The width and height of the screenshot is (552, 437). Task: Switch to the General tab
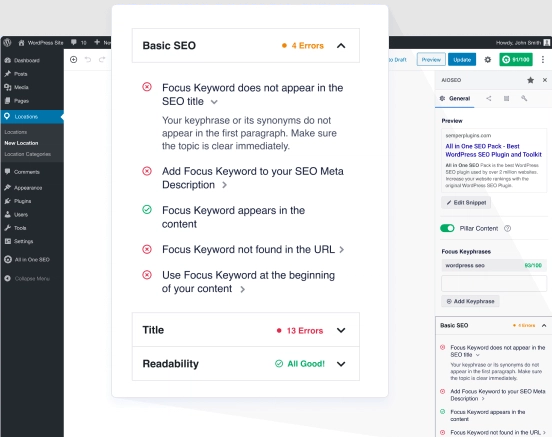[455, 98]
